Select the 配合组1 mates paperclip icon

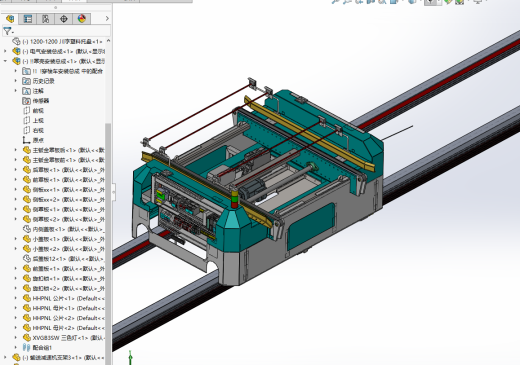coord(26,348)
